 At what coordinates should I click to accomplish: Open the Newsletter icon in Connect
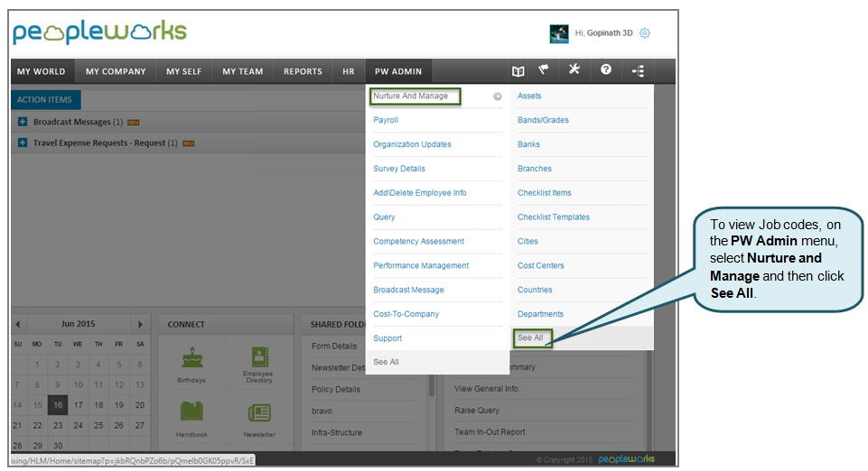259,412
